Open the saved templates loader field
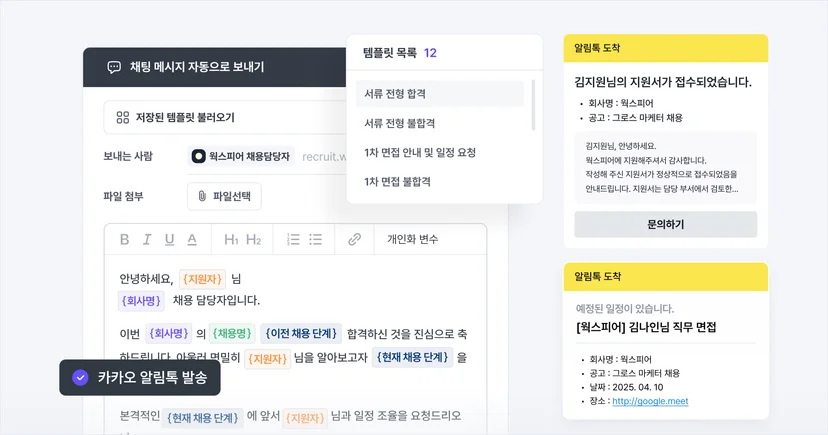 click(225, 117)
